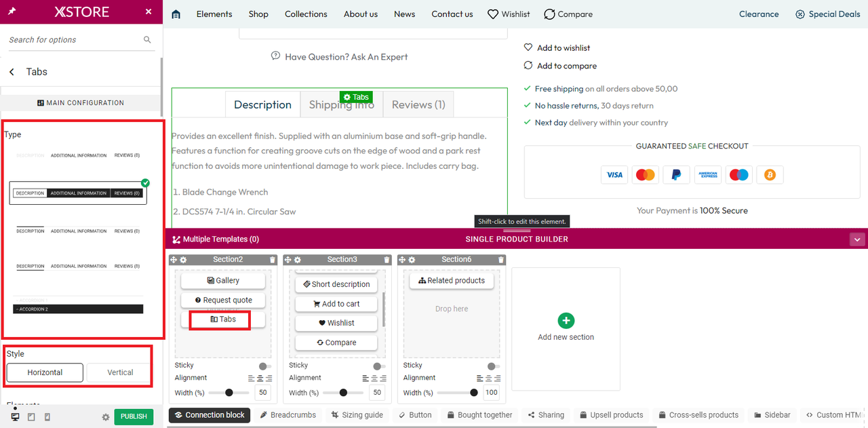Image resolution: width=868 pixels, height=428 pixels.
Task: Set Section2 alignment to right
Action: (269, 378)
